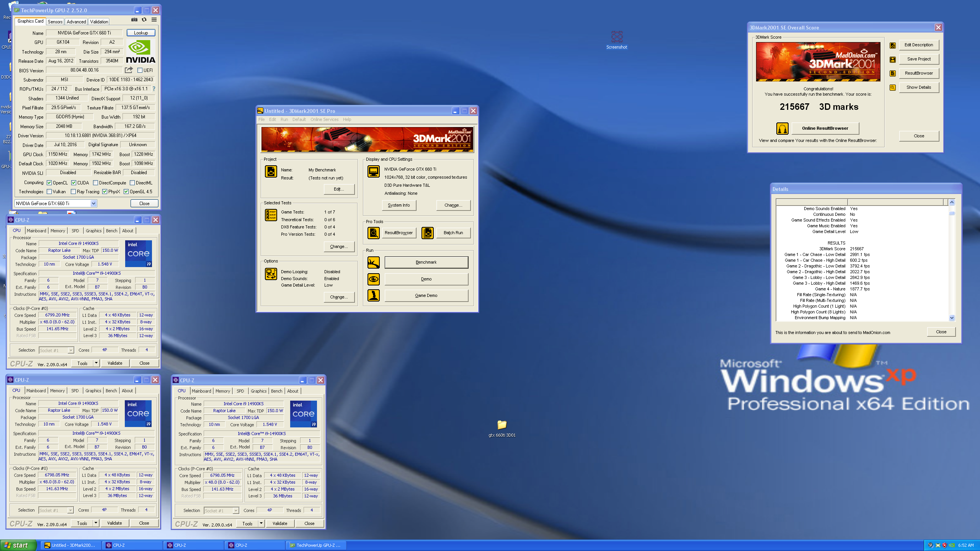Image resolution: width=980 pixels, height=551 pixels.
Task: Click Lookup button in GPU-Z
Action: coord(141,33)
